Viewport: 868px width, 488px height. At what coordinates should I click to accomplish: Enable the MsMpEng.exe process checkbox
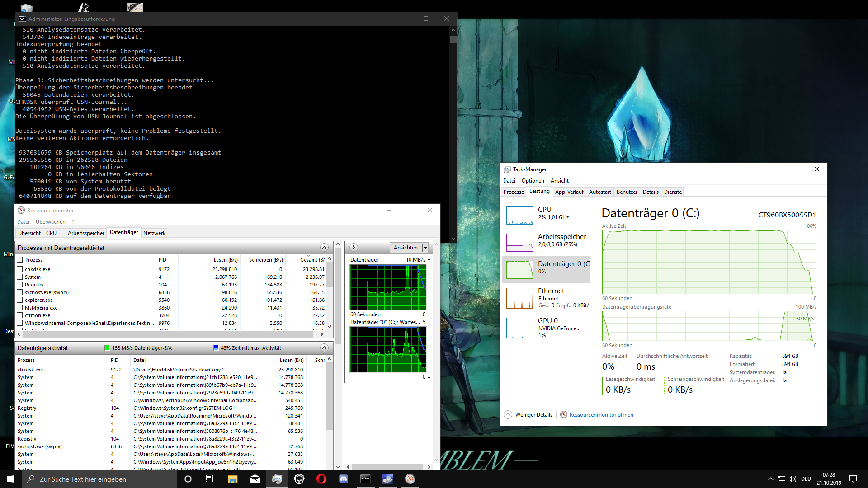coord(20,308)
